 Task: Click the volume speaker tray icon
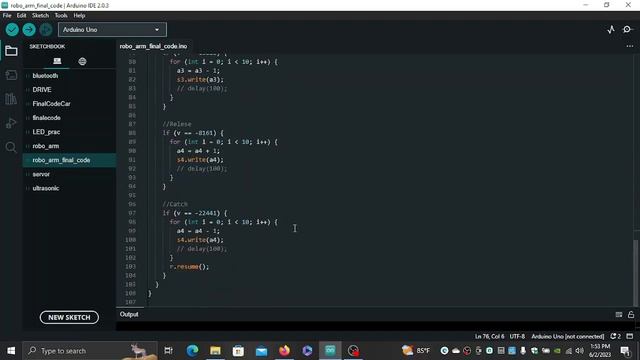[x=580, y=351]
